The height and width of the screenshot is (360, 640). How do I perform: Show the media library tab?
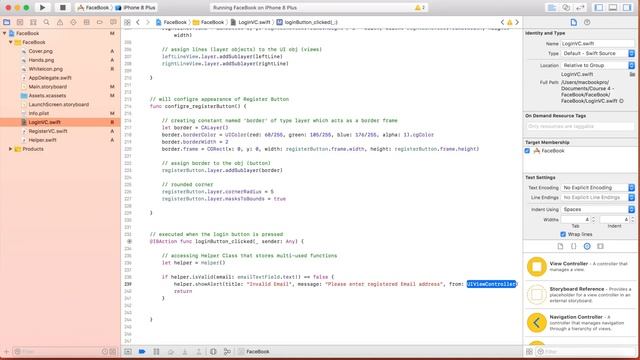600,246
